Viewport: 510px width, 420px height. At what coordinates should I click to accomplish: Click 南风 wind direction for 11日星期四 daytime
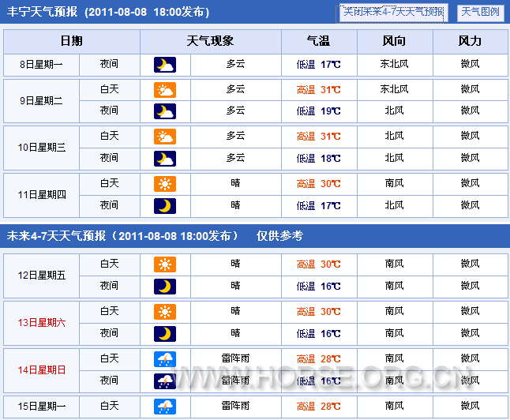394,183
